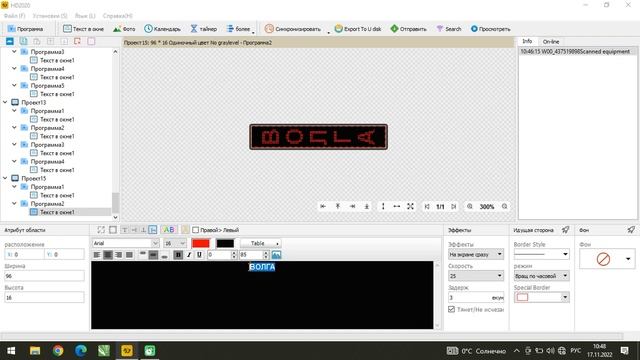Align area to bottom edge in preview toolbar
The height and width of the screenshot is (360, 640).
click(367, 207)
